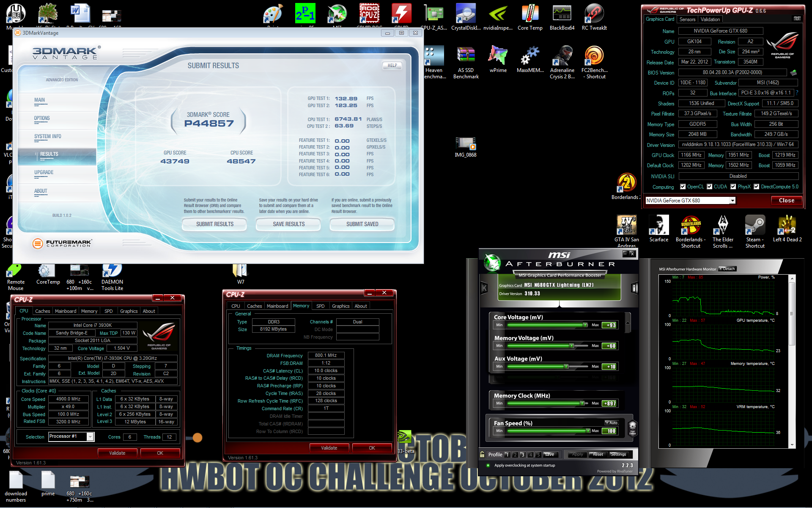Screen dimensions: 812x508
Task: Open RC TweakIt desktop shortcut
Action: click(x=594, y=17)
